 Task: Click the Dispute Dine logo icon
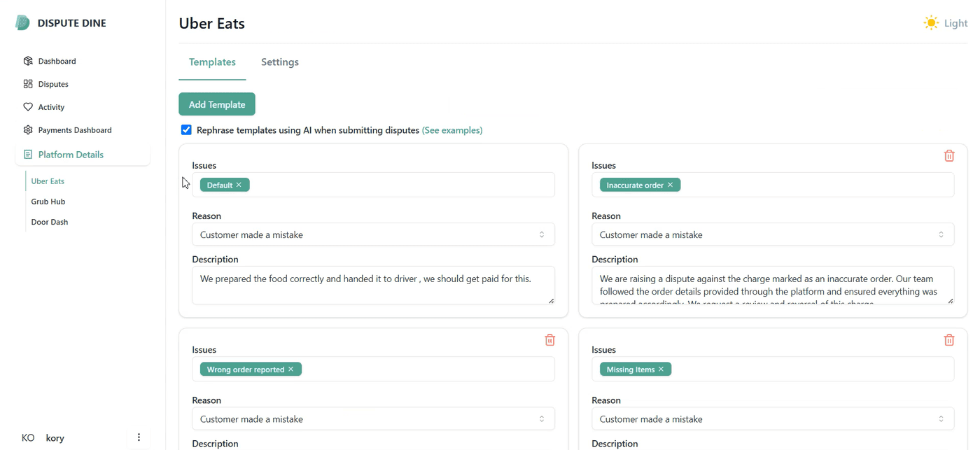[22, 23]
